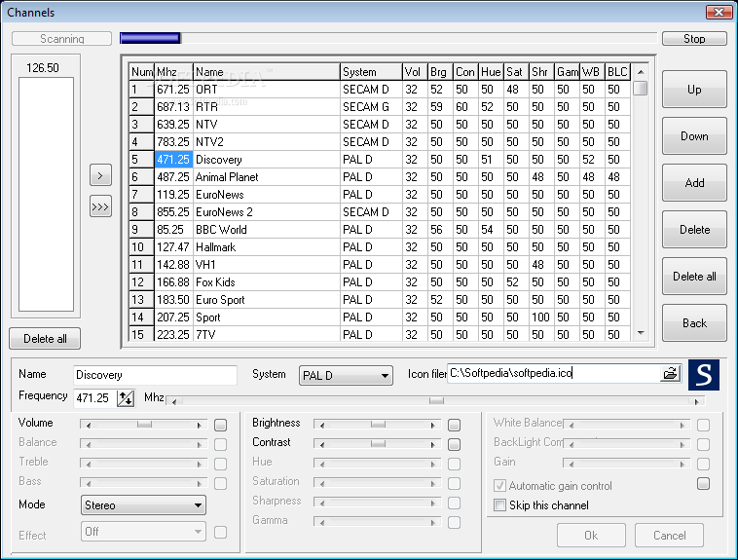The width and height of the screenshot is (738, 560).
Task: Click the Mhz column header
Action: [173, 72]
